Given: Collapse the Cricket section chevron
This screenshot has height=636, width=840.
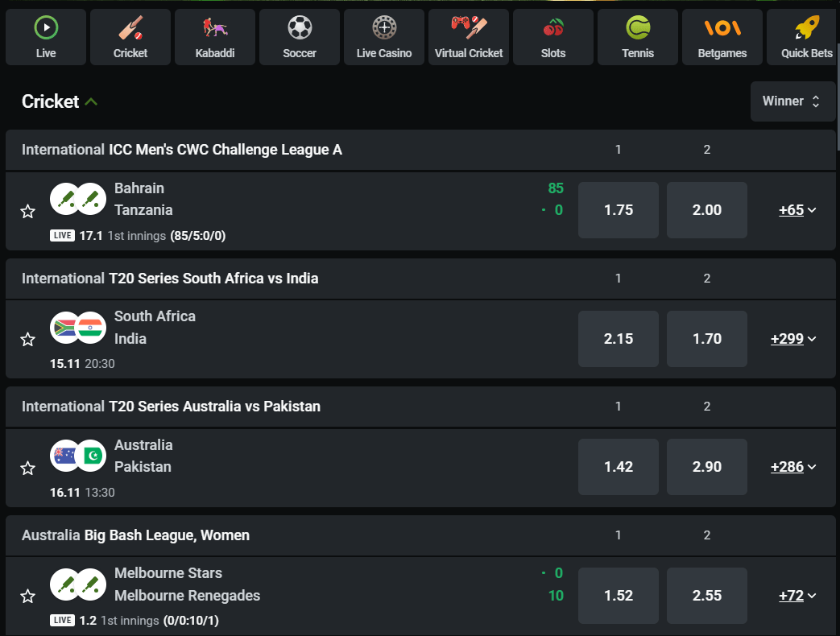Looking at the screenshot, I should (92, 102).
